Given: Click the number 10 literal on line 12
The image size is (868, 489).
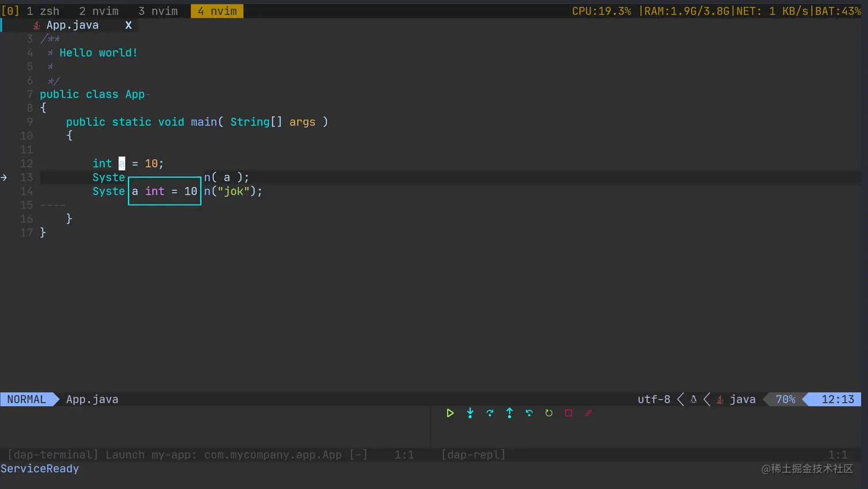Looking at the screenshot, I should point(151,164).
